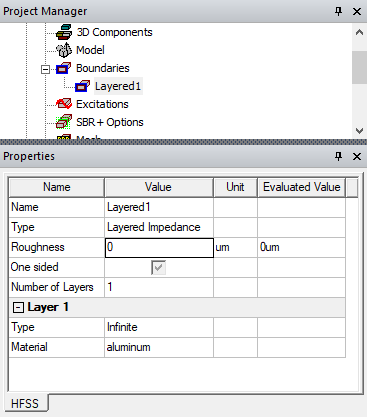Click the Excitations tree icon
This screenshot has width=367, height=417.
[64, 104]
